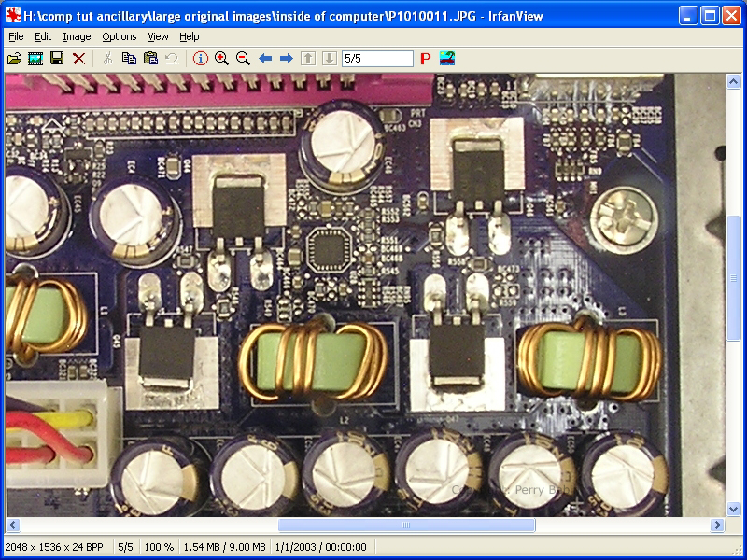Screen dimensions: 747x560
Task: Open the View menu
Action: tap(158, 36)
